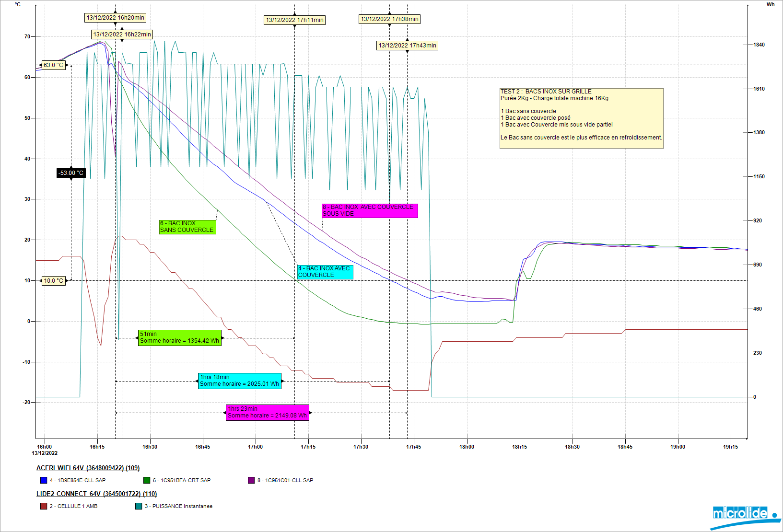This screenshot has height=532, width=783.
Task: Click the red CELLULE 1 AMB legend swatch
Action: click(44, 506)
